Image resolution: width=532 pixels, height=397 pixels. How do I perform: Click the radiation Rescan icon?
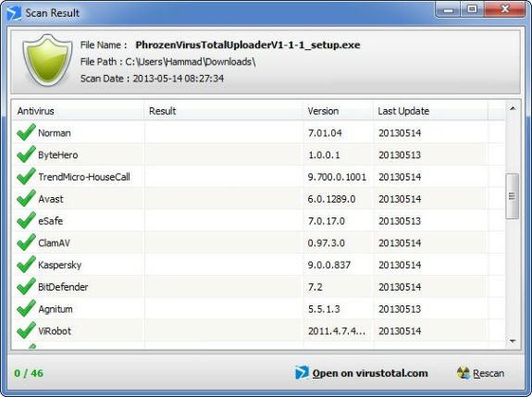[464, 373]
